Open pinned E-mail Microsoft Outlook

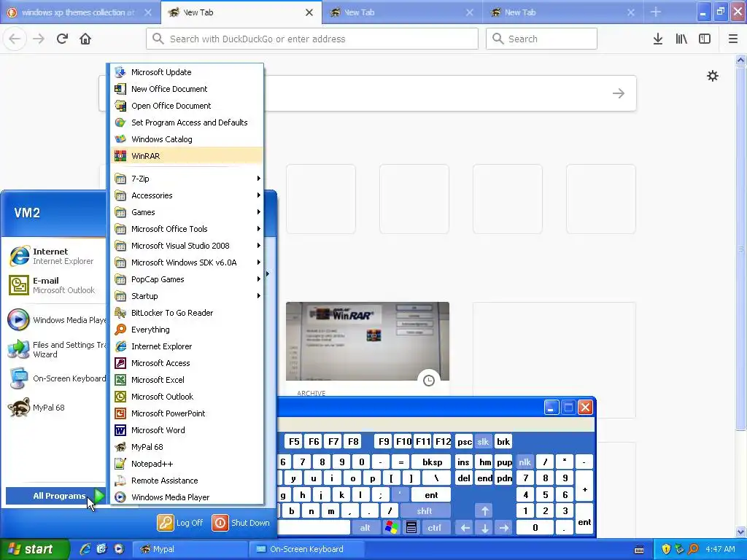tap(55, 285)
